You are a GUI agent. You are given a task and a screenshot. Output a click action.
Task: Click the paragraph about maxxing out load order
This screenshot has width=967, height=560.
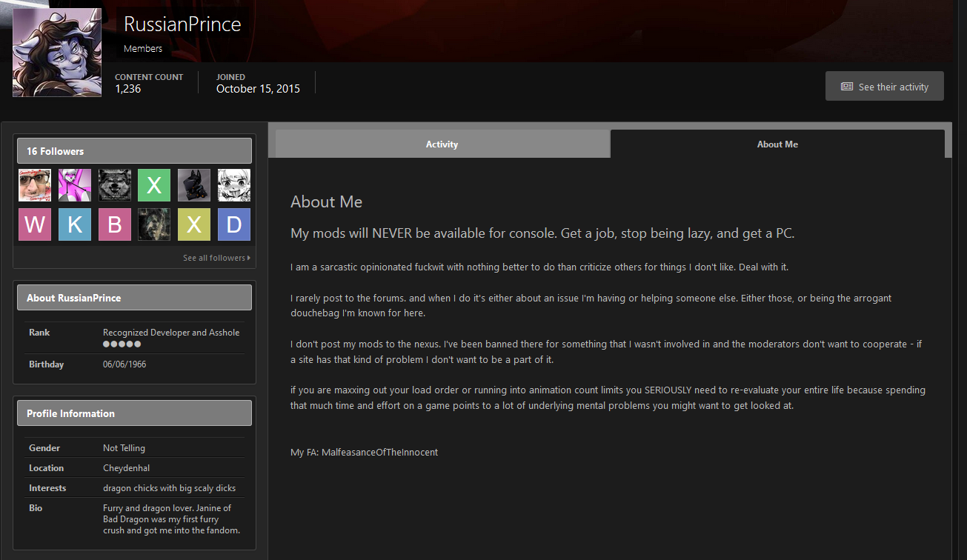tap(608, 398)
